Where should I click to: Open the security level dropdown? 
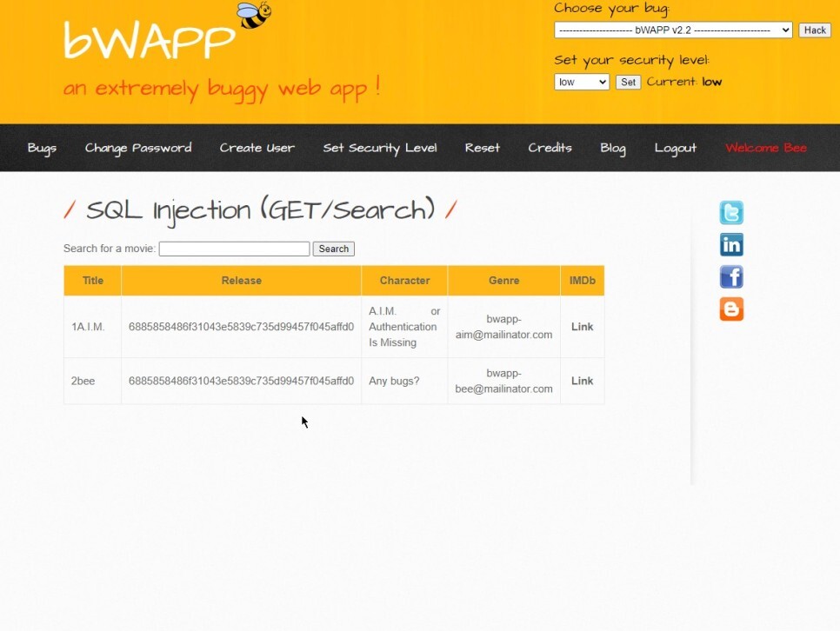581,82
